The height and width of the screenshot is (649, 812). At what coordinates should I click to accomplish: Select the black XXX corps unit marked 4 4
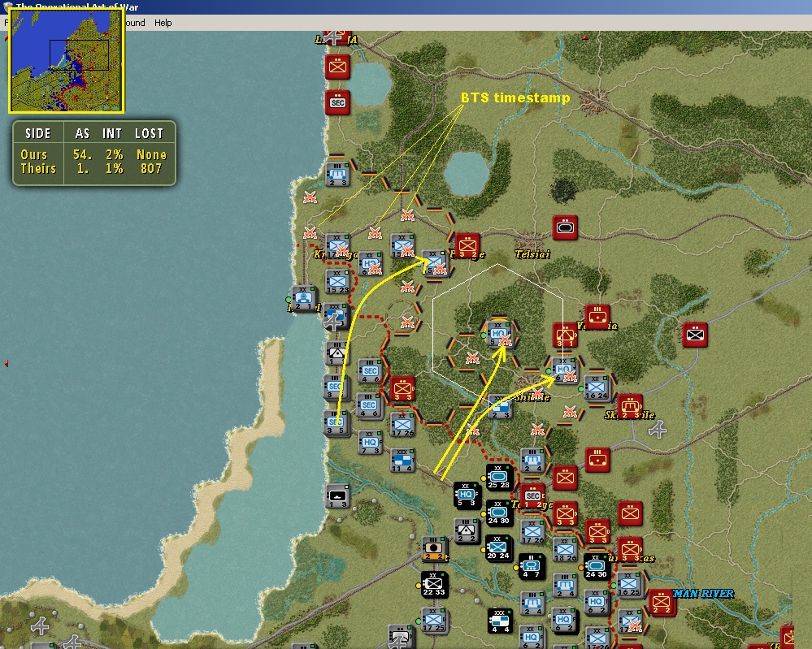pyautogui.click(x=500, y=621)
